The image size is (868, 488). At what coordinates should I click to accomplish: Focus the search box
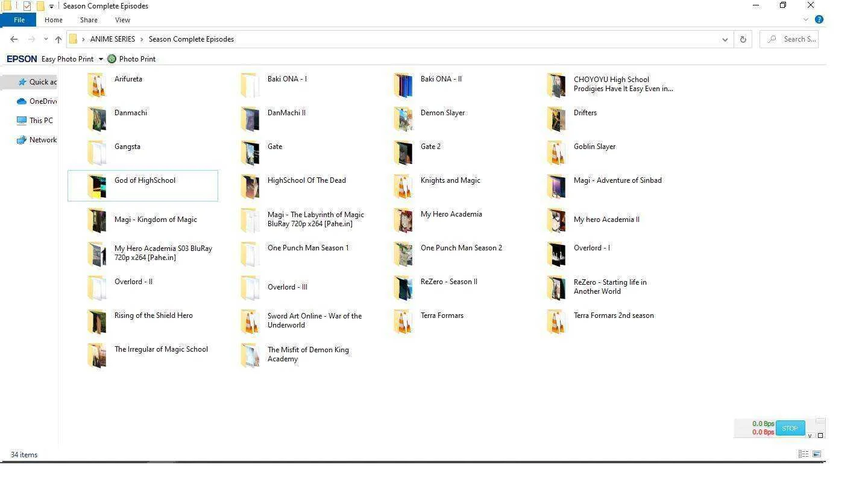(x=789, y=39)
